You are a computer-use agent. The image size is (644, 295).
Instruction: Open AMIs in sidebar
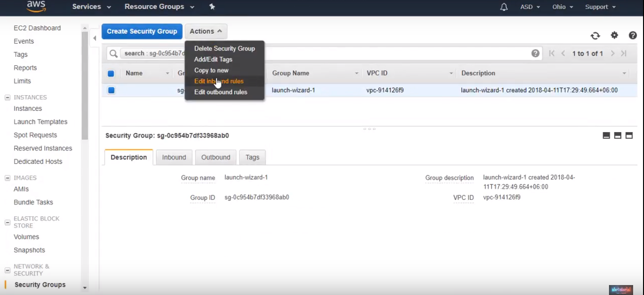tap(21, 189)
